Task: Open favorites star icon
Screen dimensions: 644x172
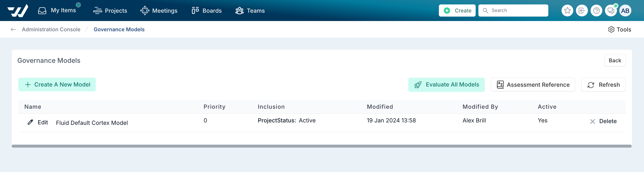Action: (567, 11)
